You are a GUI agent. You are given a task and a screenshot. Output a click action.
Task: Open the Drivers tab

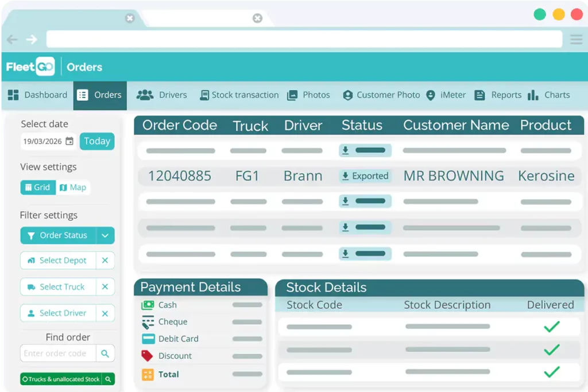tap(161, 95)
